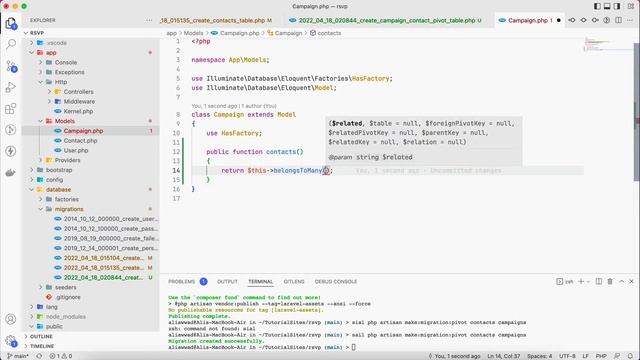Open Kernel.php in the explorer
Viewport: 640px width, 360px height.
[78, 111]
